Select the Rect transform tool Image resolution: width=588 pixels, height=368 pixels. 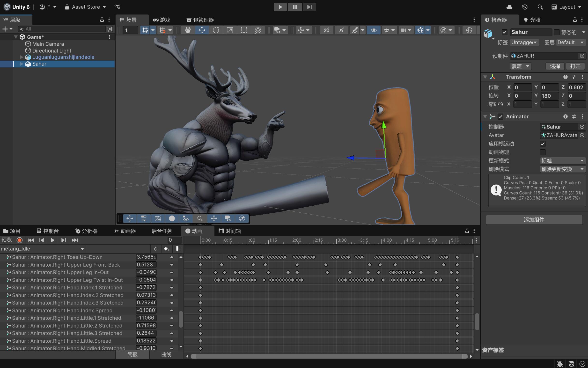(x=244, y=30)
